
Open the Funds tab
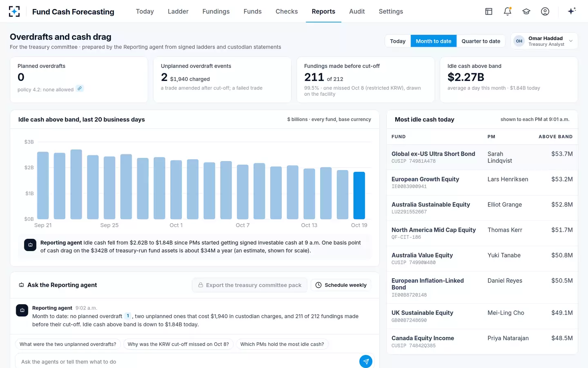click(253, 11)
